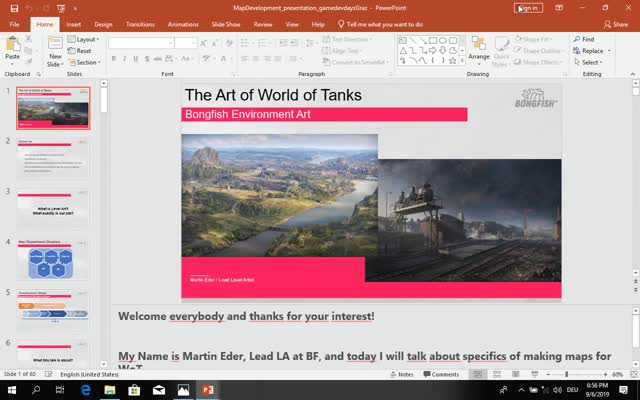Go to next slide arrow button
Image resolution: width=640 pixels, height=400 pixels.
pos(636,289)
